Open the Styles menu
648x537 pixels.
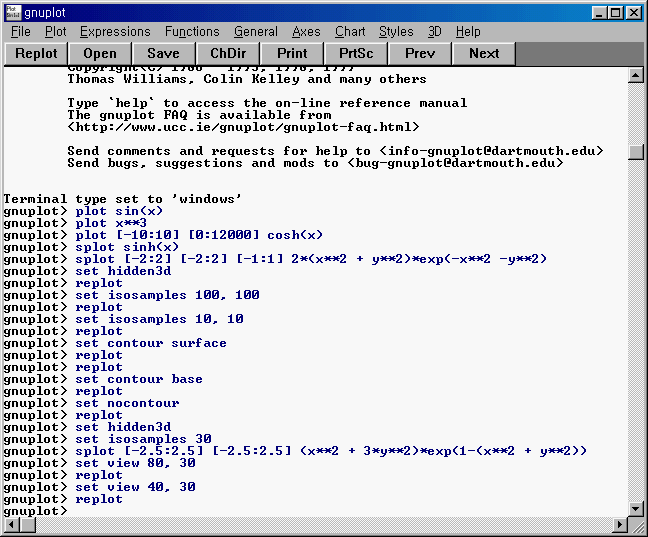(396, 32)
